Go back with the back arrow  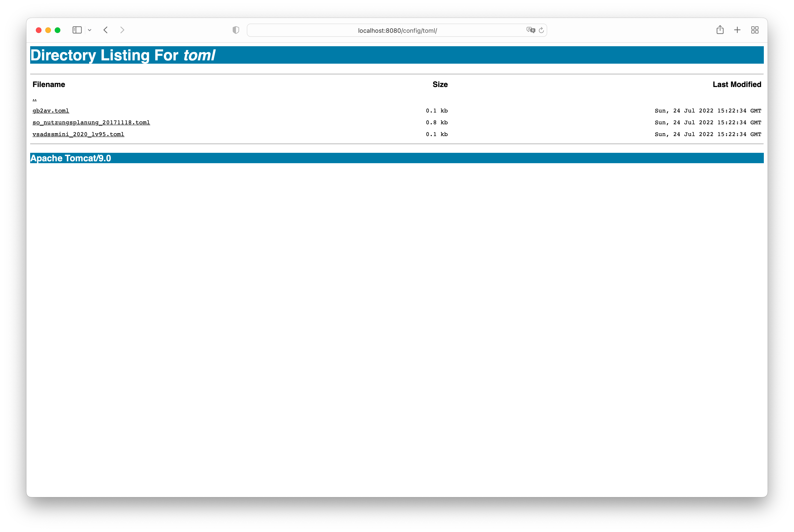[x=105, y=30]
